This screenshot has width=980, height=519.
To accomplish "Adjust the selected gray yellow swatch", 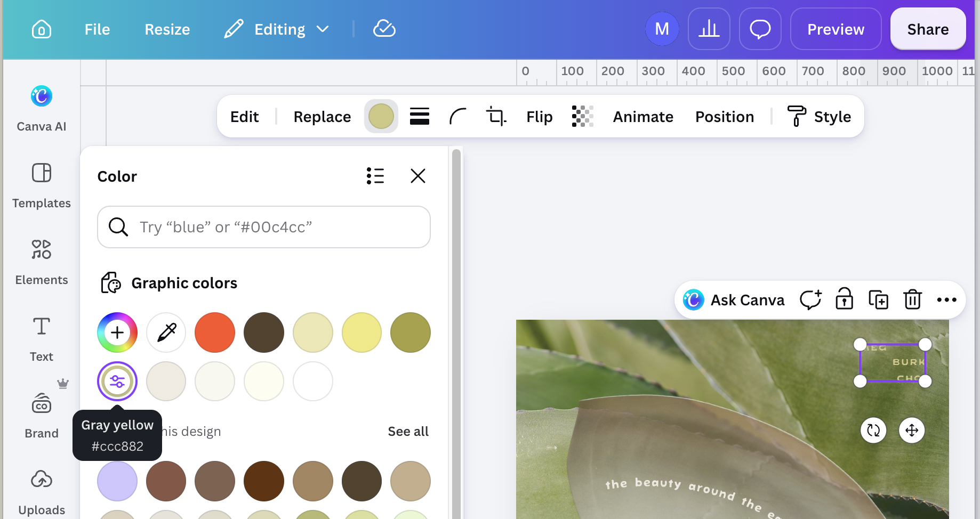I will click(117, 382).
